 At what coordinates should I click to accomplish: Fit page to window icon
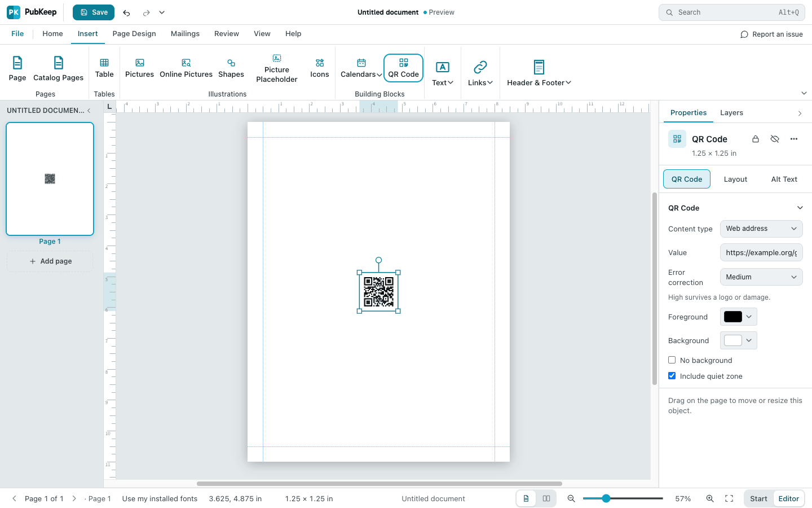[x=729, y=498]
